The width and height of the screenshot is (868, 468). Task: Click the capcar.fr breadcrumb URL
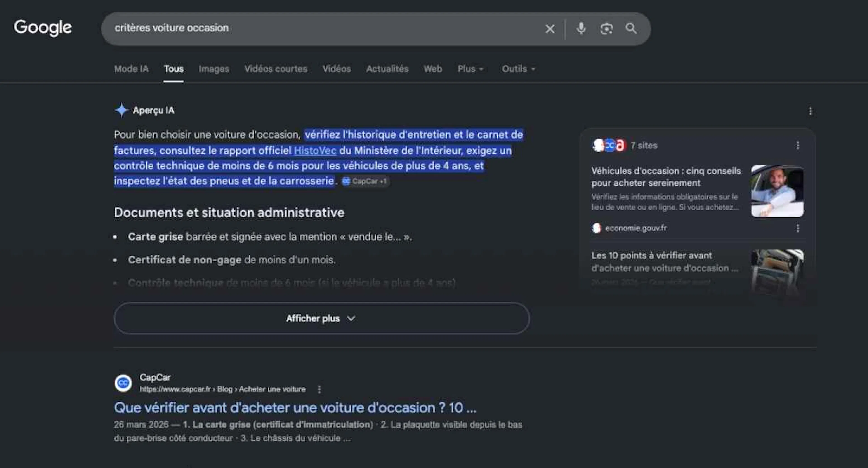[x=223, y=389]
